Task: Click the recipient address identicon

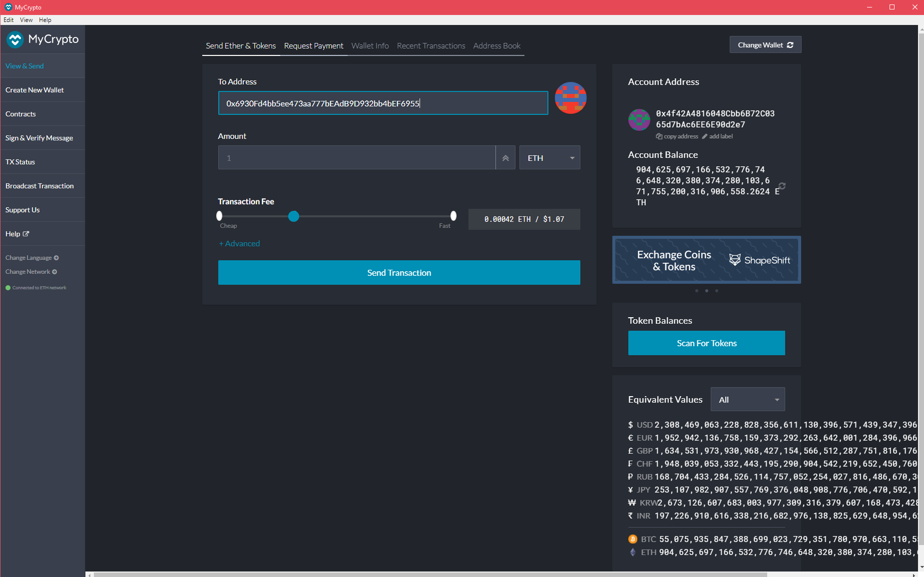Action: coord(570,98)
